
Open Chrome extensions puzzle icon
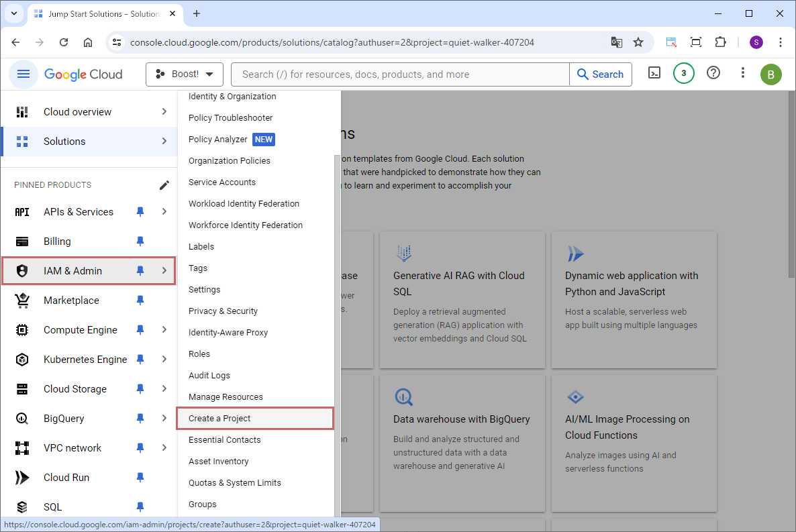coord(720,42)
